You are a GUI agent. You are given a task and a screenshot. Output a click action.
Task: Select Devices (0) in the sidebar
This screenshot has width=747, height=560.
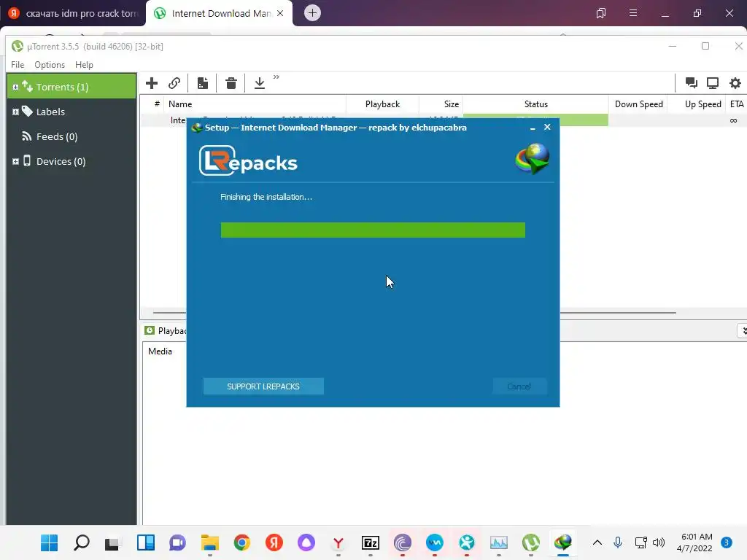pos(61,161)
